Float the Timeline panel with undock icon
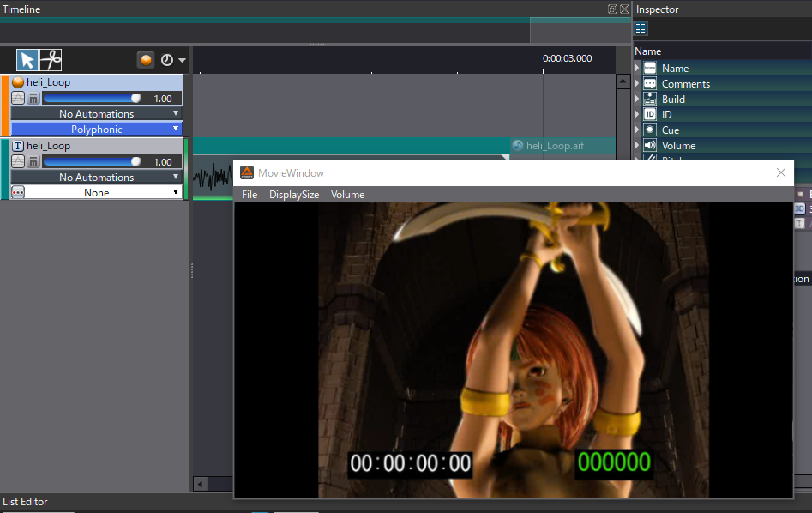This screenshot has width=812, height=513. click(612, 9)
